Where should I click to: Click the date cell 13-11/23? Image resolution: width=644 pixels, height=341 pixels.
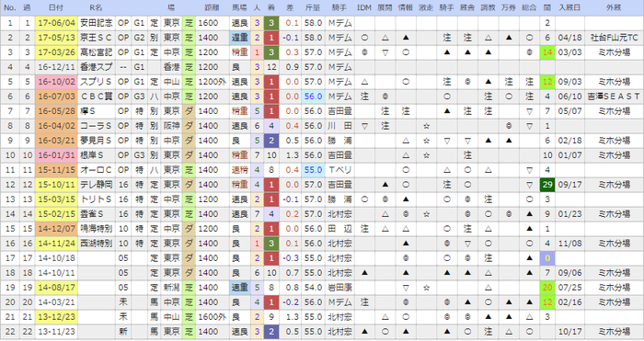pyautogui.click(x=56, y=332)
